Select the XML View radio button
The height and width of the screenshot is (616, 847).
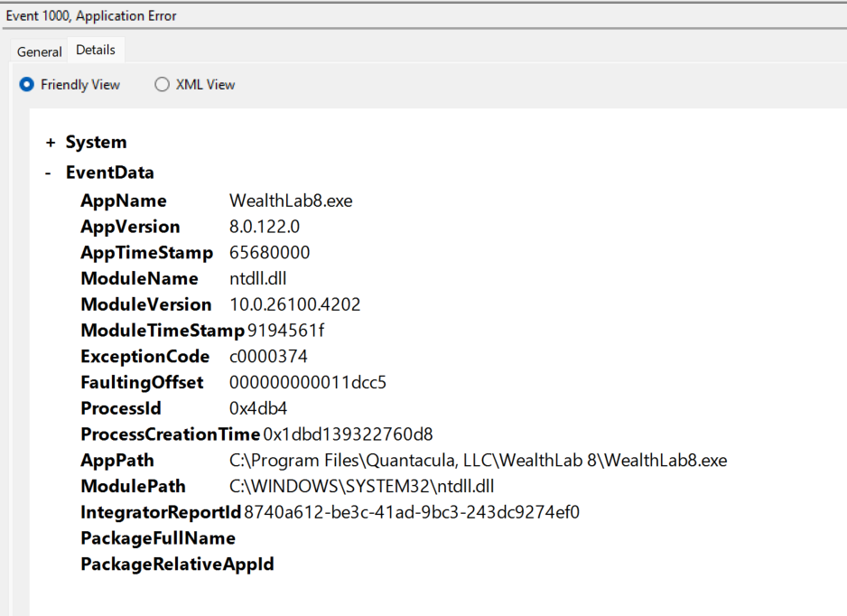point(163,85)
